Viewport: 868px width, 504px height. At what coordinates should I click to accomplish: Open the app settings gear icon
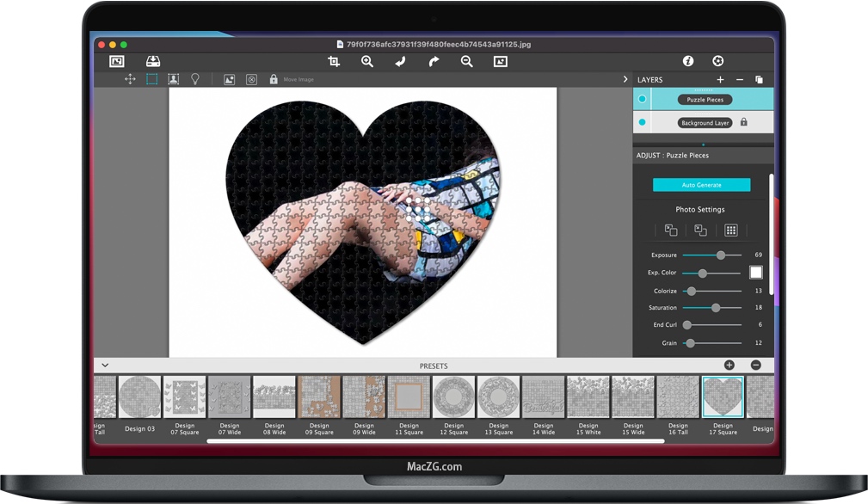(717, 61)
